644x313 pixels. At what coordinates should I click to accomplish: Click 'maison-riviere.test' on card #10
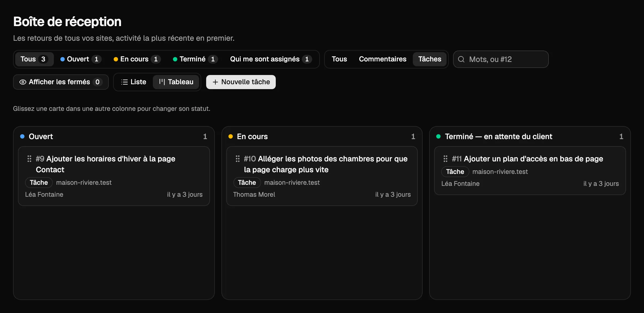tap(292, 183)
